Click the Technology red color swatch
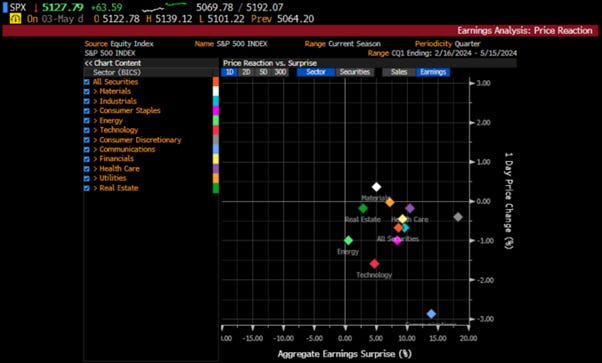Screen dimensions: 602x363 [216, 130]
